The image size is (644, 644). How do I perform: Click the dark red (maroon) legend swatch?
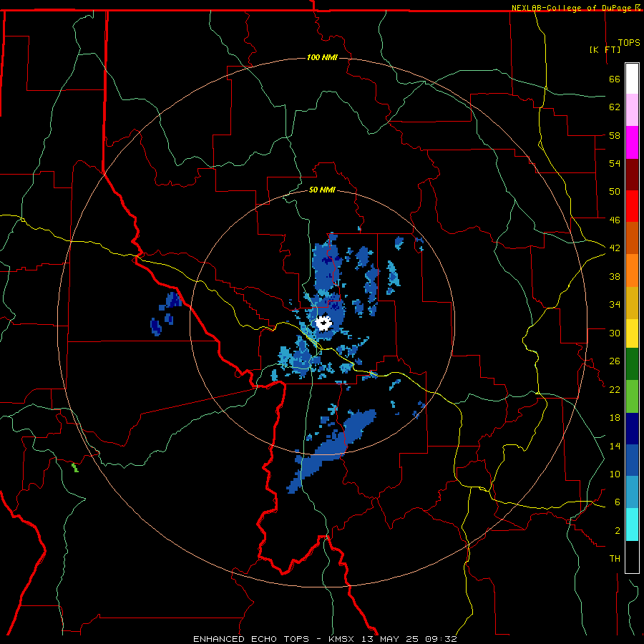632,174
